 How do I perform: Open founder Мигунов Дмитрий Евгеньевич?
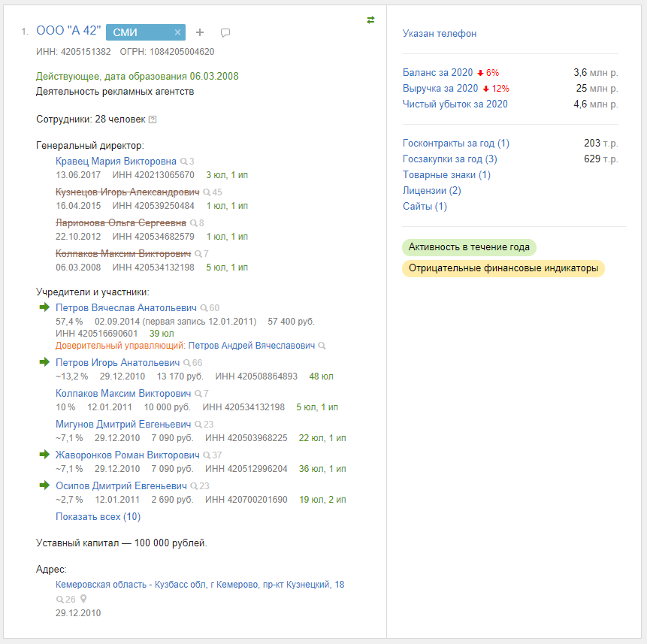tap(123, 425)
